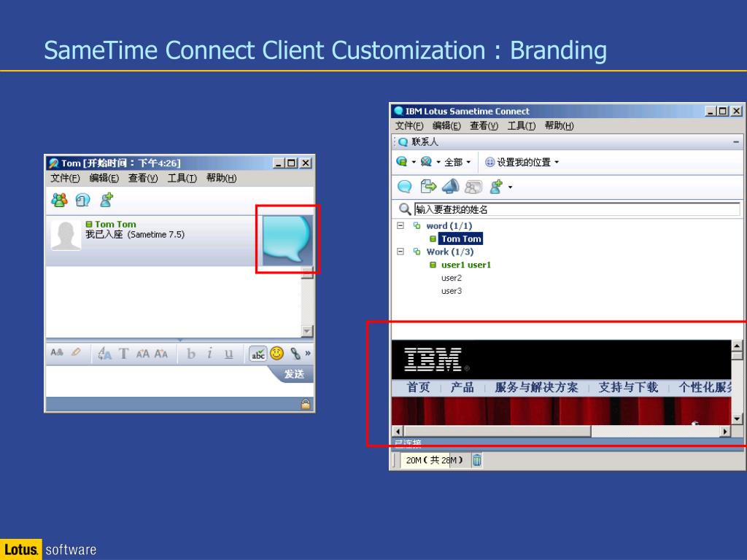This screenshot has width=747, height=560.
Task: Open the 支持与下载 link
Action: (x=628, y=387)
